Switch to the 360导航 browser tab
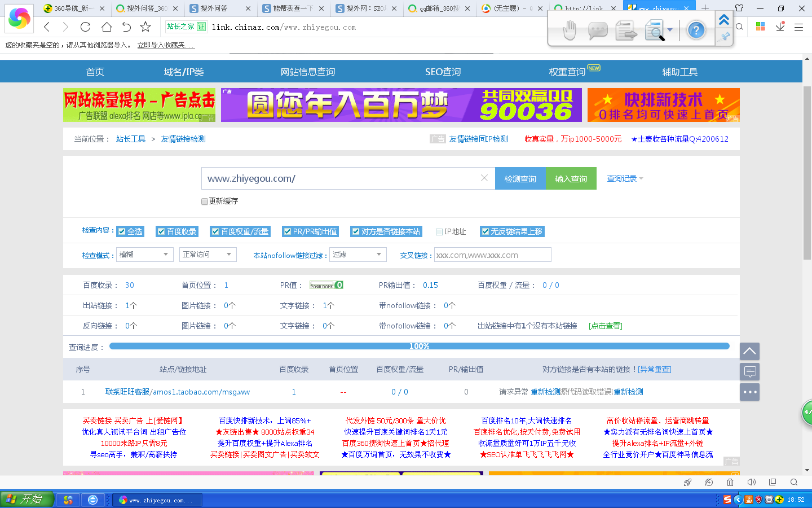The image size is (812, 508). 74,8
